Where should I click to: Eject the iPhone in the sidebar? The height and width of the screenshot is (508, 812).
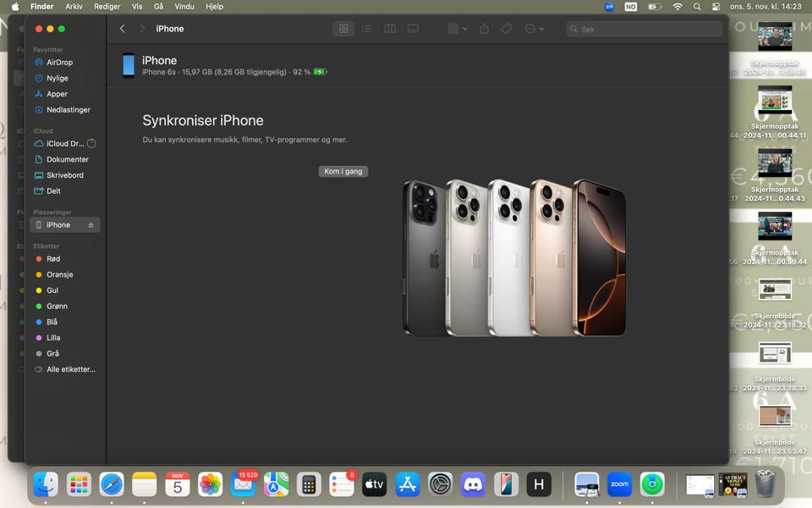91,225
